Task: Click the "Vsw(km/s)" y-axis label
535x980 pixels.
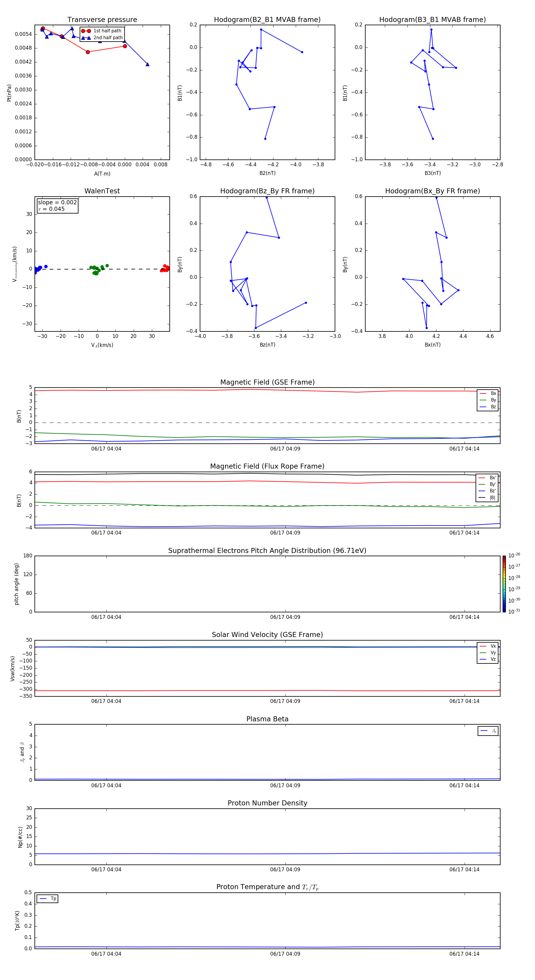Action: (x=12, y=668)
